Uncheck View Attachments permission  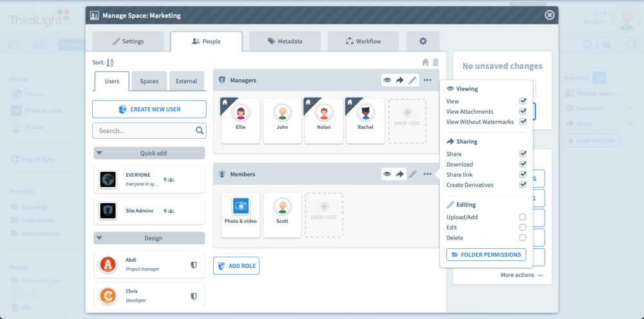(x=522, y=111)
